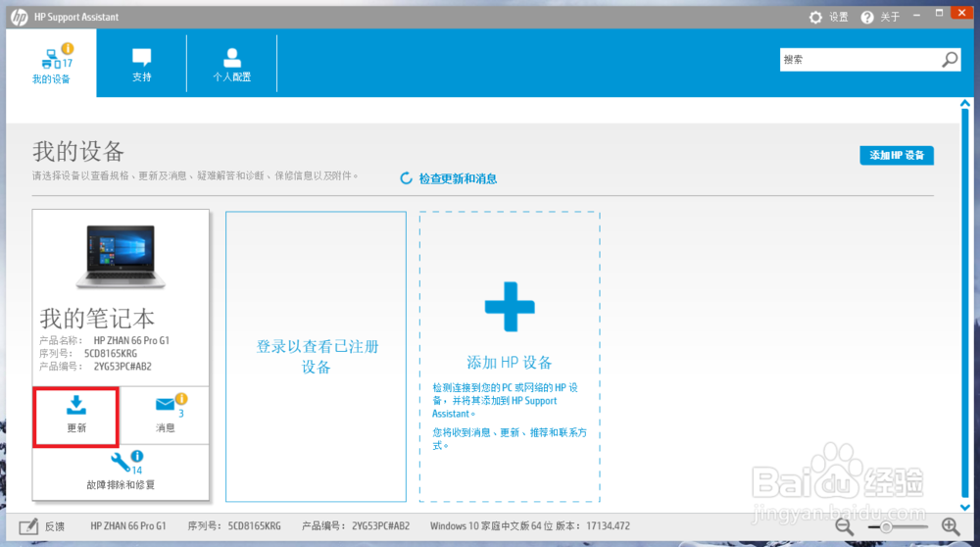Click product name HP ZHAN 66 Pro G1 in card
Viewport: 980px width, 547px height.
click(x=131, y=341)
